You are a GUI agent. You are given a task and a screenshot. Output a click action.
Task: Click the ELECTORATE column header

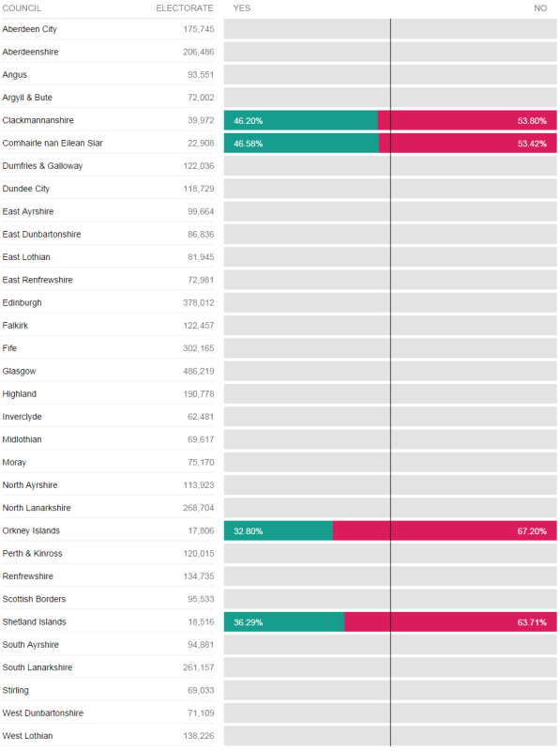point(185,8)
